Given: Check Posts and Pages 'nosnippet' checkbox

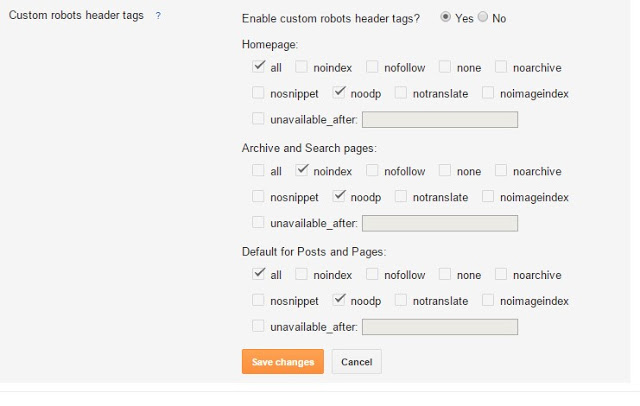Looking at the screenshot, I should coord(258,300).
